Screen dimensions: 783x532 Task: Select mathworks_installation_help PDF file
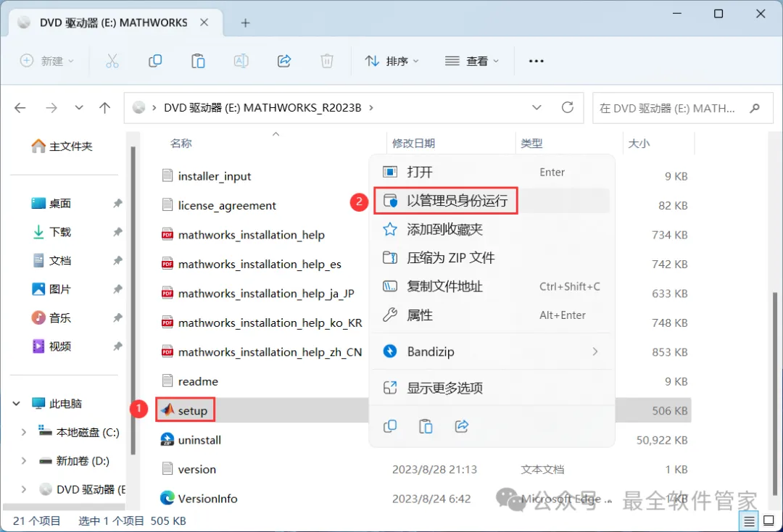point(243,235)
